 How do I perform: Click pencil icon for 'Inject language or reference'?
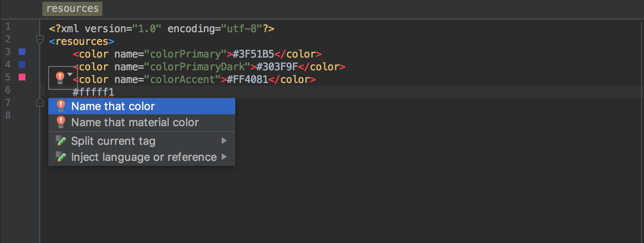click(x=61, y=157)
